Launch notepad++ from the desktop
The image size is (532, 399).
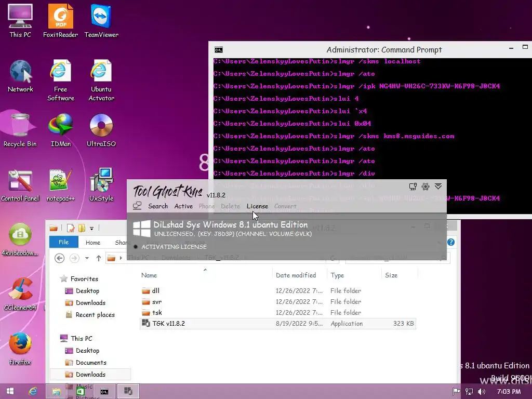[x=60, y=185]
